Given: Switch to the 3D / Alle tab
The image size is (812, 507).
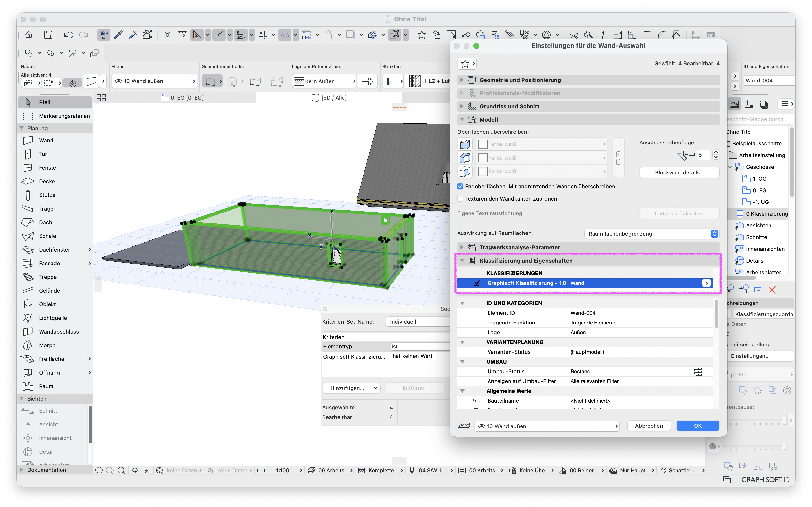Looking at the screenshot, I should click(329, 98).
